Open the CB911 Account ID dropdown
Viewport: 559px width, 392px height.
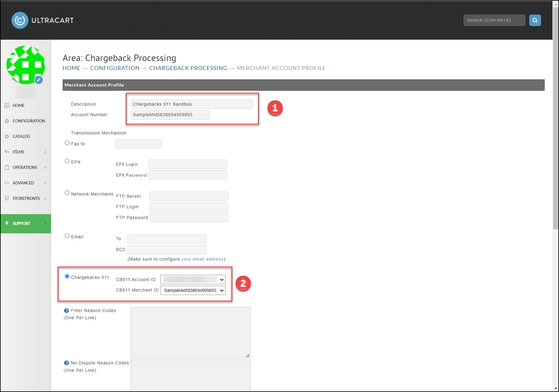(x=193, y=280)
